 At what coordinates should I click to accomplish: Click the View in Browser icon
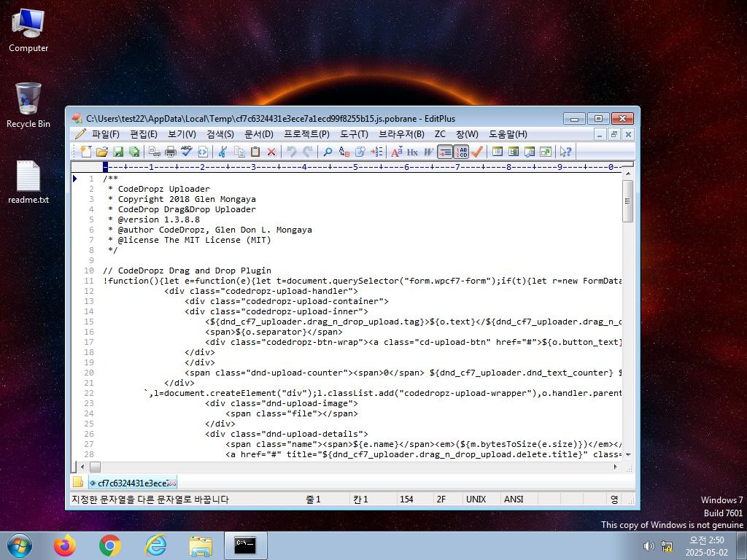[203, 152]
